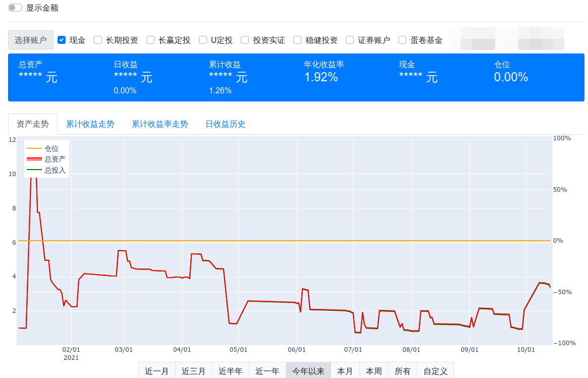Tick the 蛋卷基金 checkbox
This screenshot has height=378, width=588.
402,40
